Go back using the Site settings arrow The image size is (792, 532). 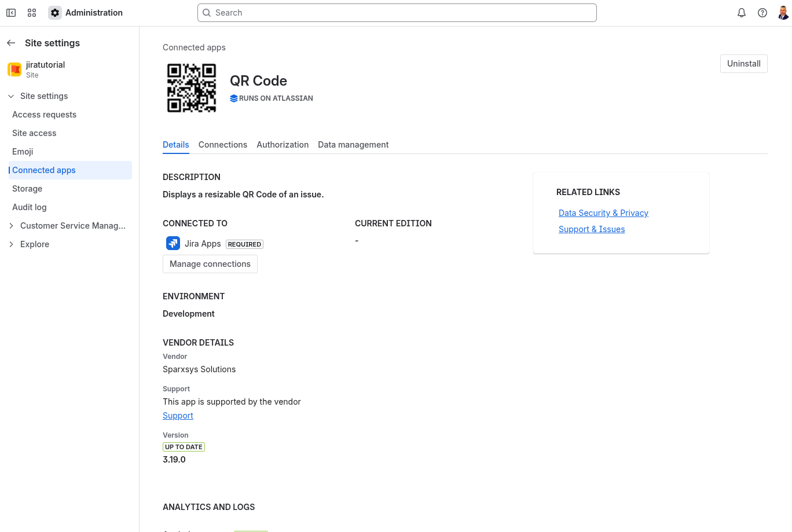click(x=11, y=43)
